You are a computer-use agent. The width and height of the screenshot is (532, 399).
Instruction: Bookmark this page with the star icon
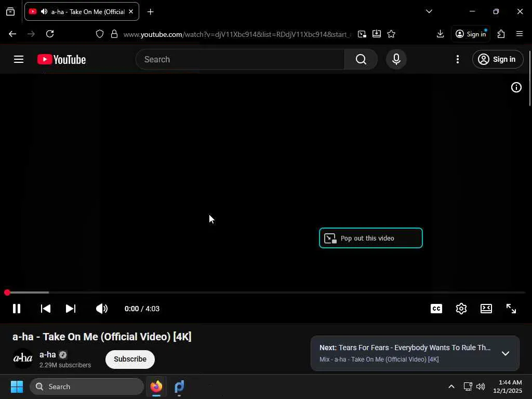[x=391, y=34]
